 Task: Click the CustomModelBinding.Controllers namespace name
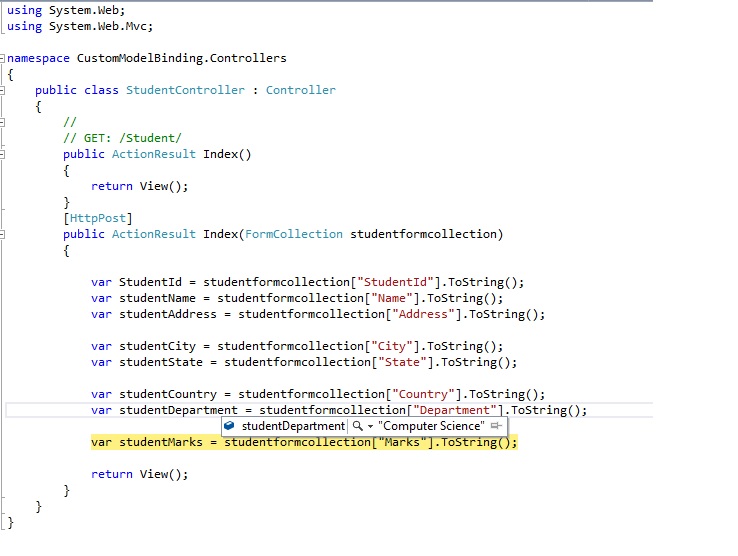click(x=182, y=58)
